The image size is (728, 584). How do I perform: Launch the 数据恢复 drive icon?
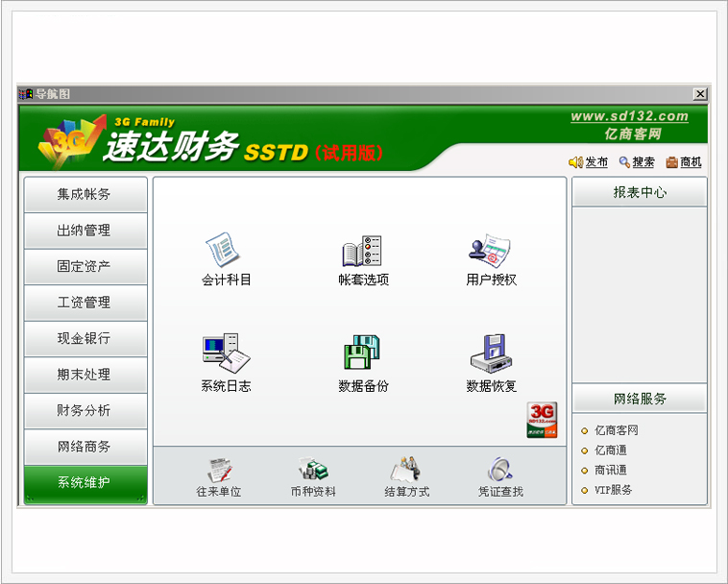point(491,353)
